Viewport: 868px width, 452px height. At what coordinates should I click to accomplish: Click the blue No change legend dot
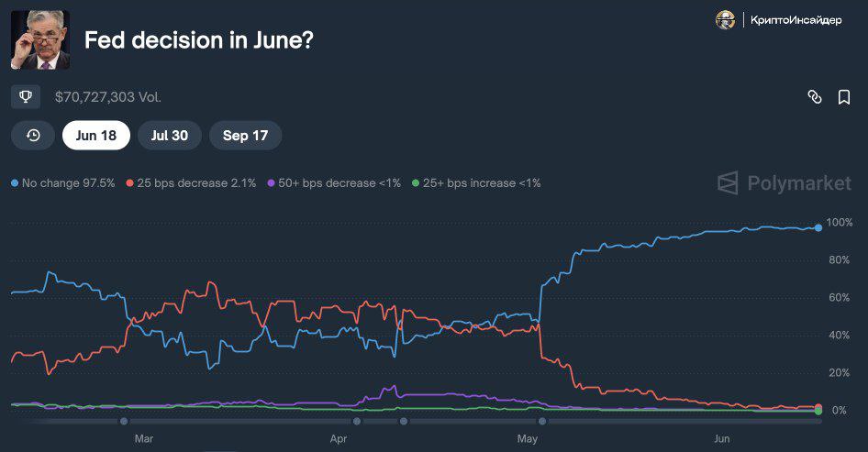tap(15, 183)
